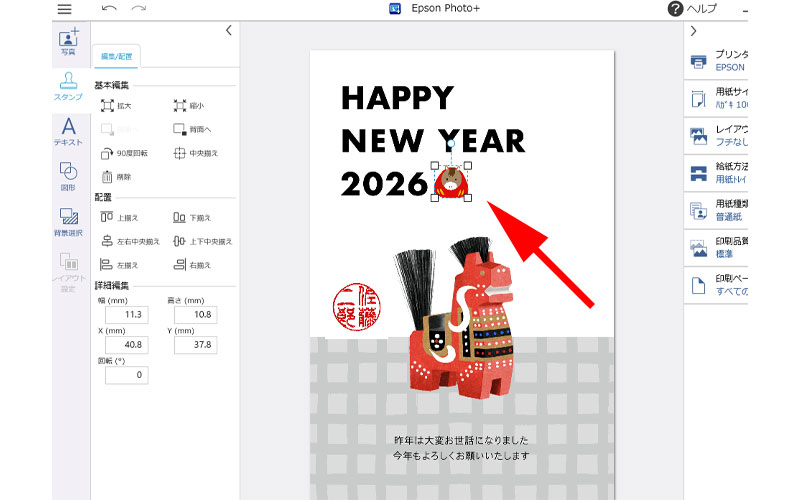This screenshot has width=800, height=500.
Task: Click the NEW YEAR text line
Action: point(433,141)
